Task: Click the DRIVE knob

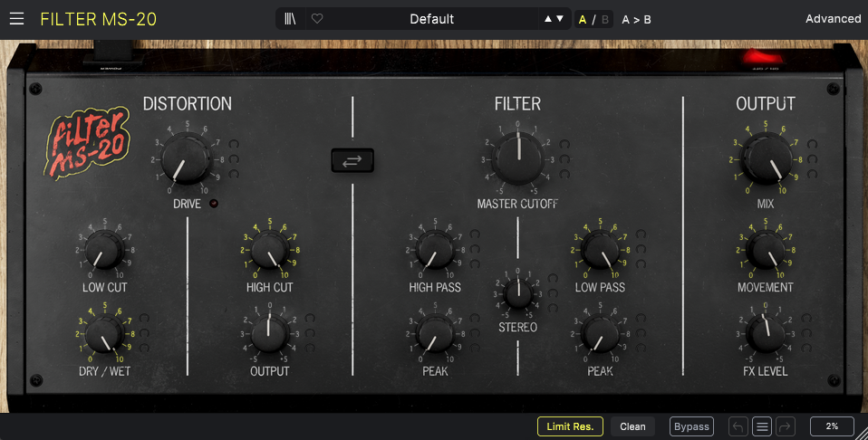Action: click(187, 158)
